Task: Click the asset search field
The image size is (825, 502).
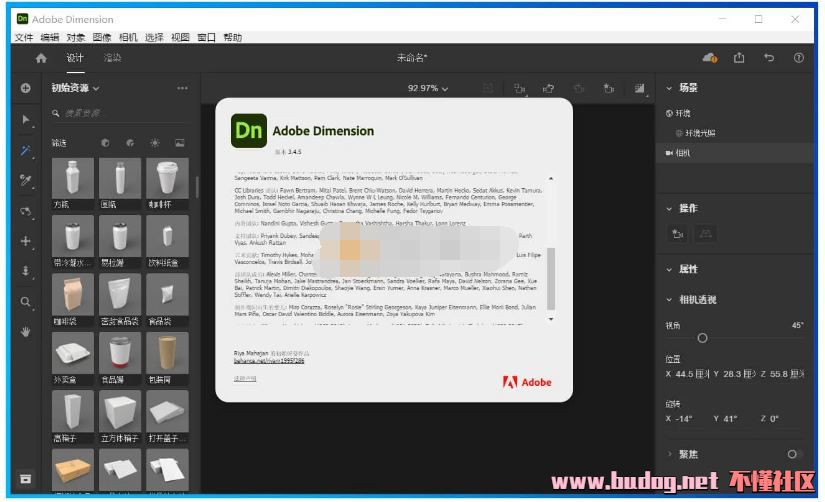Action: (x=119, y=113)
